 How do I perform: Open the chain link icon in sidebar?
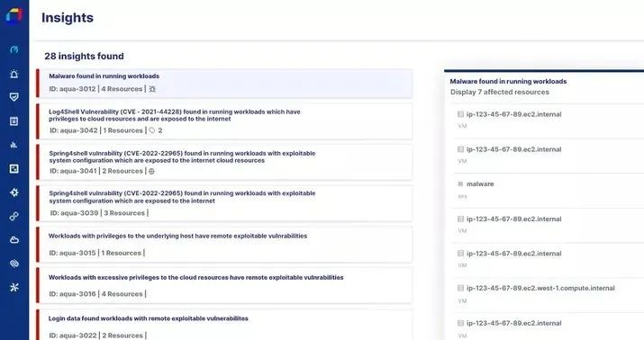(14, 216)
